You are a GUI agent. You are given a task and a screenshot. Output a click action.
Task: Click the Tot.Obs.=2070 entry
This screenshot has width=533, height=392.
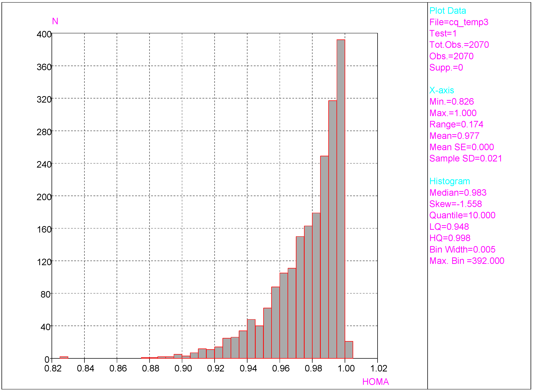pyautogui.click(x=459, y=45)
